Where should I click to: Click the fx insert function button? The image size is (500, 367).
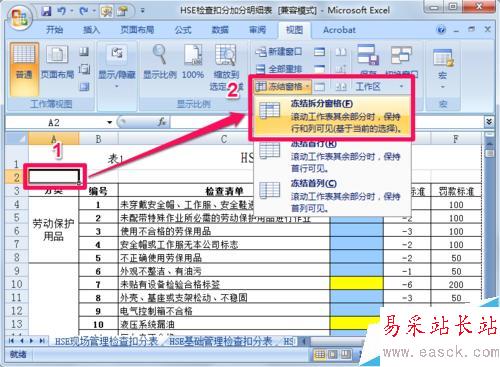pyautogui.click(x=162, y=122)
